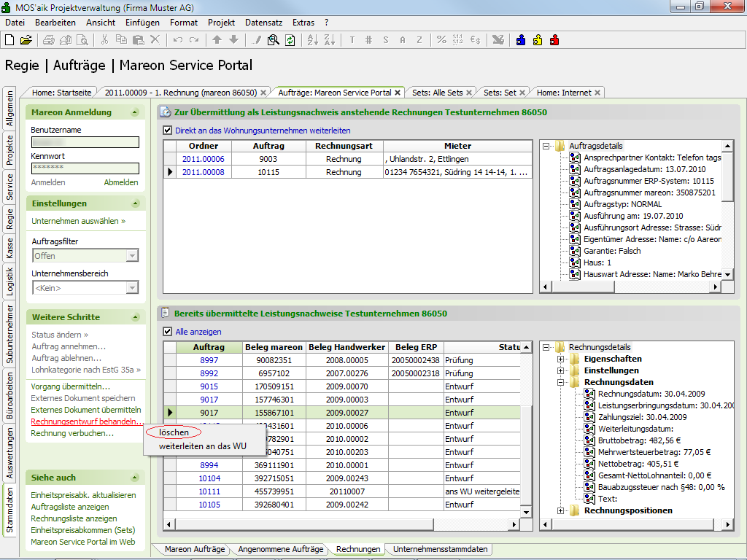Expand the Eigenschaften tree node
The height and width of the screenshot is (560, 747).
click(x=561, y=359)
